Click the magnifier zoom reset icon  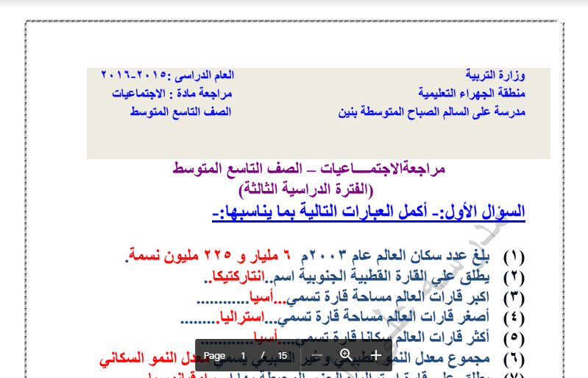click(x=346, y=355)
